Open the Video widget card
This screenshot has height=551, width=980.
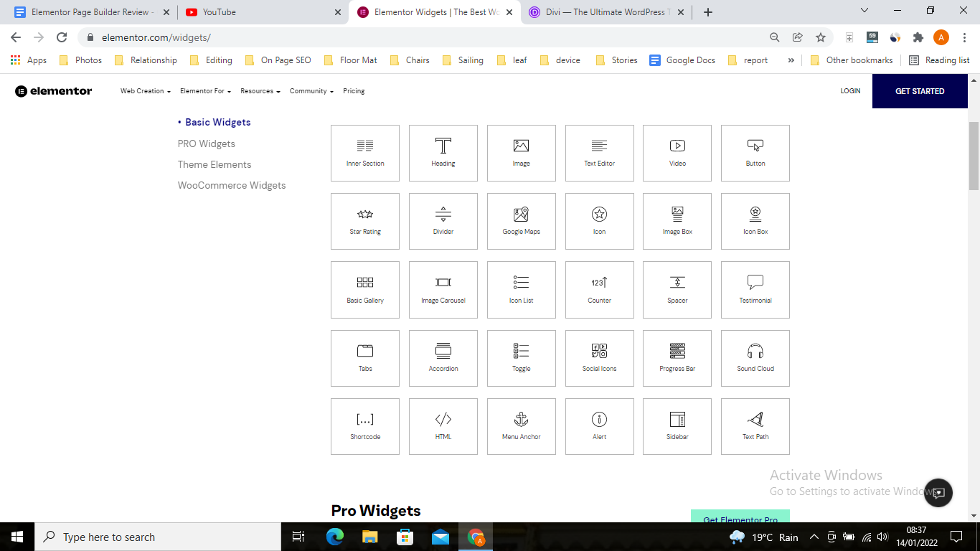click(677, 153)
